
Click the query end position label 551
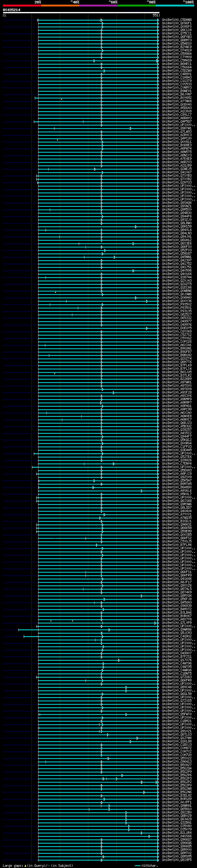pos(155,15)
